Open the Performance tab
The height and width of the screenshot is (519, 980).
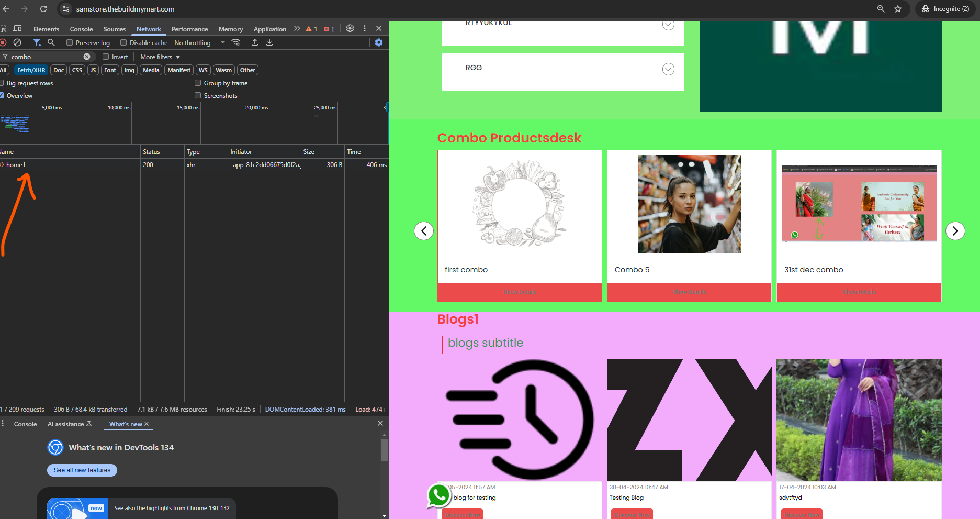[189, 29]
